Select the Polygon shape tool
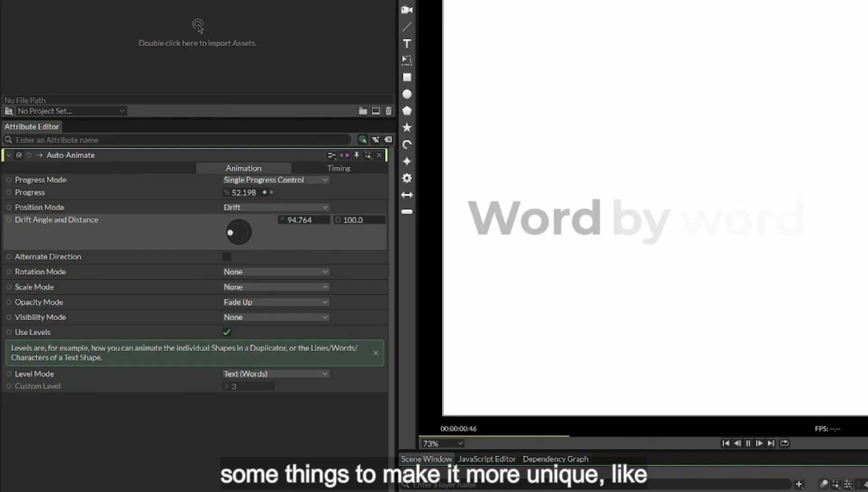This screenshot has width=868, height=492. tap(407, 111)
